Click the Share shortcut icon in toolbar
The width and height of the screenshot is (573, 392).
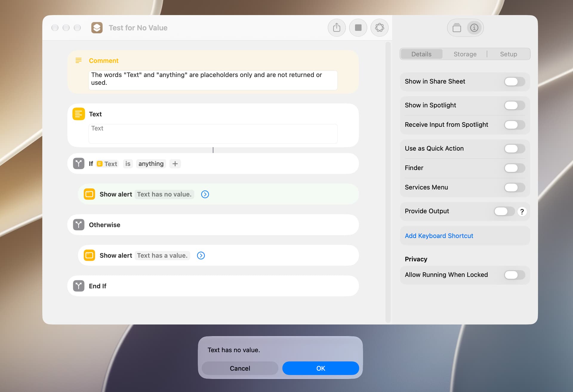point(337,28)
